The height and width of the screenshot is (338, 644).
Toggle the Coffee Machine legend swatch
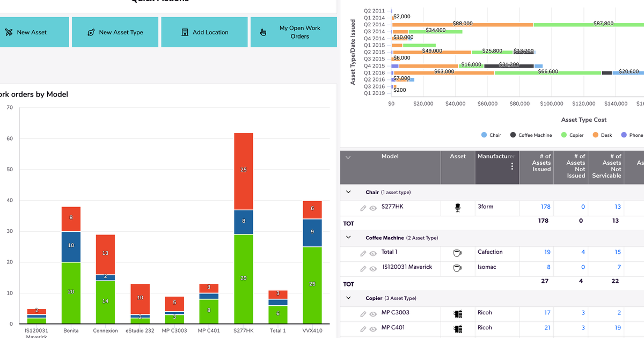pyautogui.click(x=513, y=135)
